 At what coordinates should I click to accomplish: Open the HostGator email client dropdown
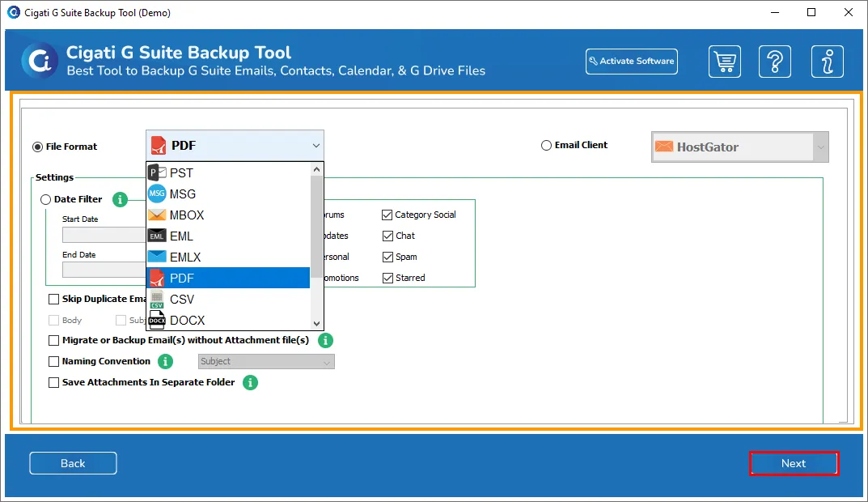tap(821, 147)
